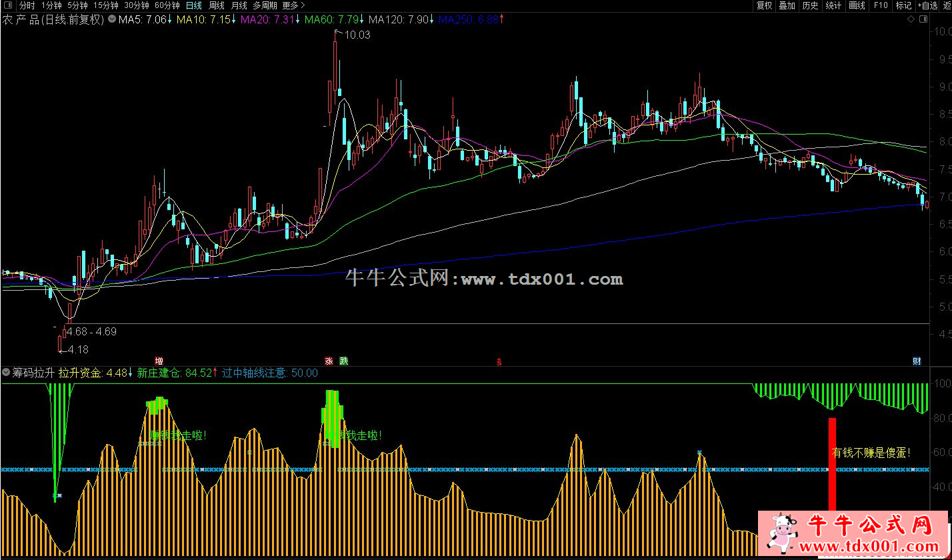Click the 拉升资金: 4.48 value label
The image size is (952, 560).
pyautogui.click(x=95, y=373)
